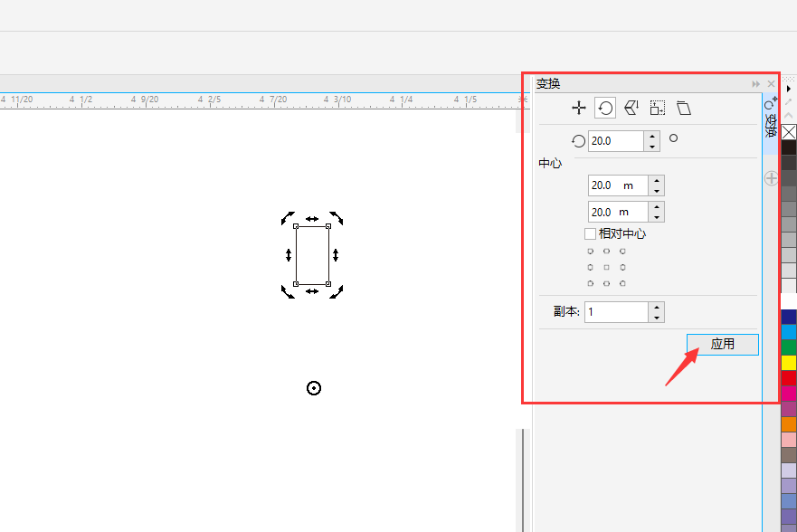Decrease 副本 copies count with down arrow
The height and width of the screenshot is (532, 797).
point(657,318)
